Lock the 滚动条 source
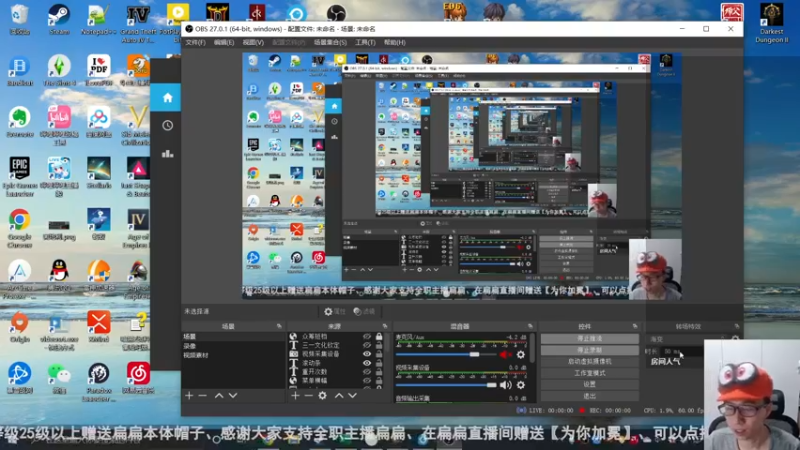Image resolution: width=800 pixels, height=450 pixels. [x=379, y=363]
